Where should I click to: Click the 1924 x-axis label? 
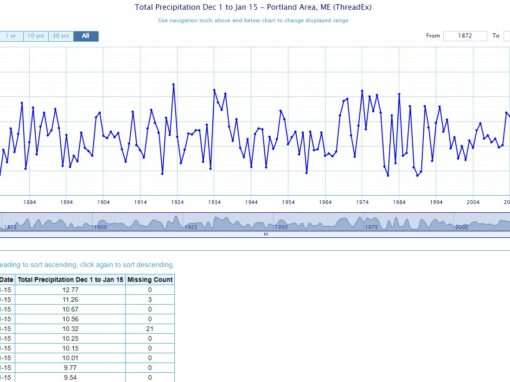(177, 202)
